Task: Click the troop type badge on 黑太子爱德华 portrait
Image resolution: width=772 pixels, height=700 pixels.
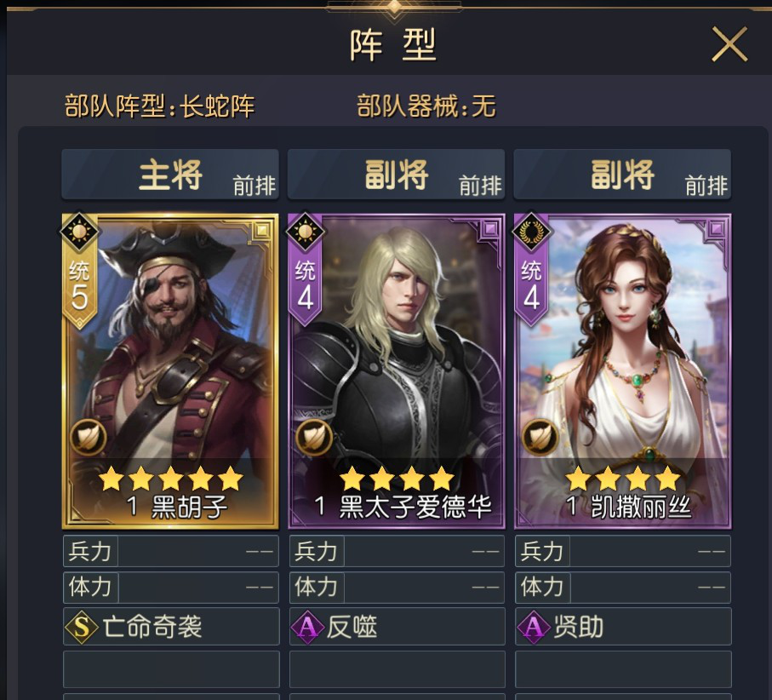Action: (x=315, y=437)
